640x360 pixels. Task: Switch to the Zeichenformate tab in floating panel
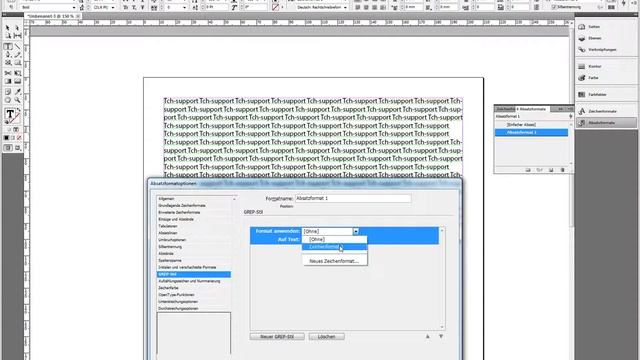point(505,109)
